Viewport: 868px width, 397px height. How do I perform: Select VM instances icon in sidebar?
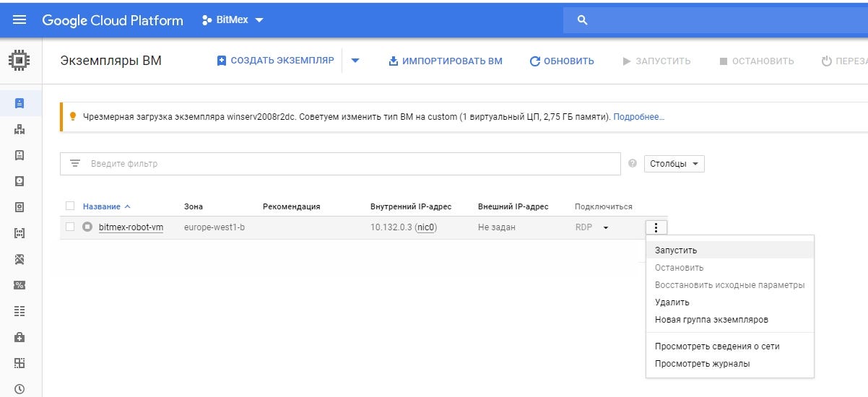(x=19, y=102)
